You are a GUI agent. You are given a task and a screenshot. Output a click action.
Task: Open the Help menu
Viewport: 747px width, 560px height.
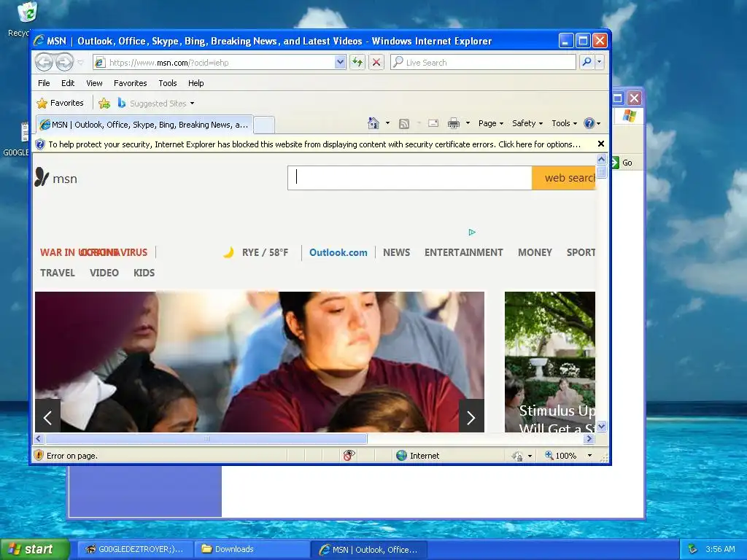point(196,83)
